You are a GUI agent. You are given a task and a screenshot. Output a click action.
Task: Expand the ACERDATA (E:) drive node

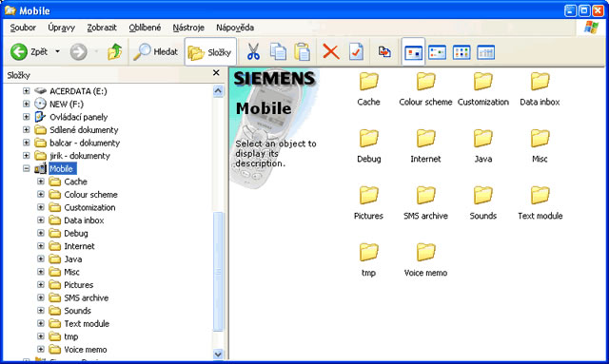[x=26, y=91]
